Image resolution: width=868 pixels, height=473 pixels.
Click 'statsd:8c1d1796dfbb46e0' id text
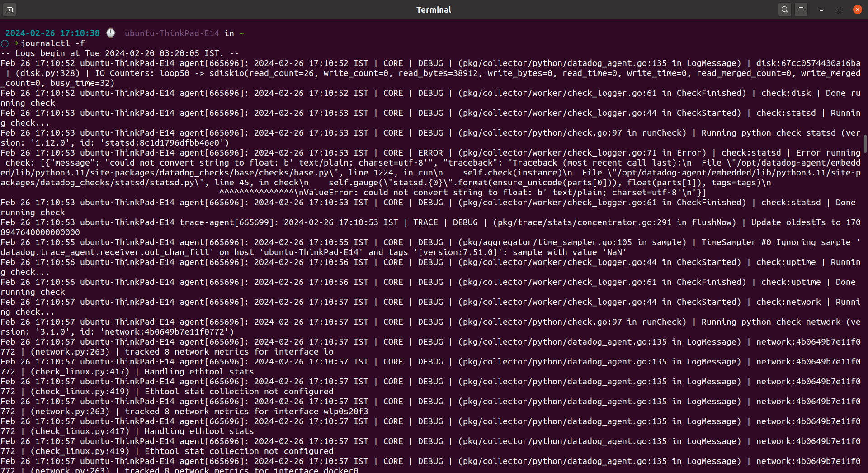(162, 143)
